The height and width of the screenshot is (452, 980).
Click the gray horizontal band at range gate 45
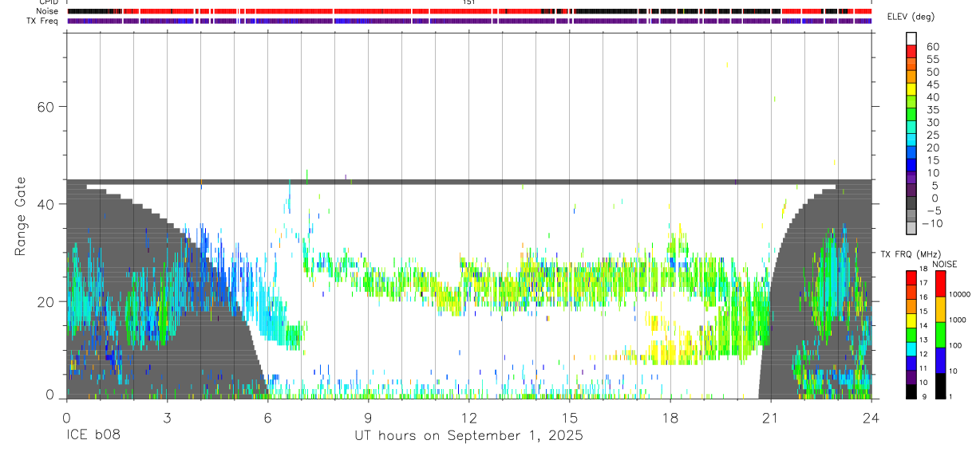pyautogui.click(x=468, y=182)
